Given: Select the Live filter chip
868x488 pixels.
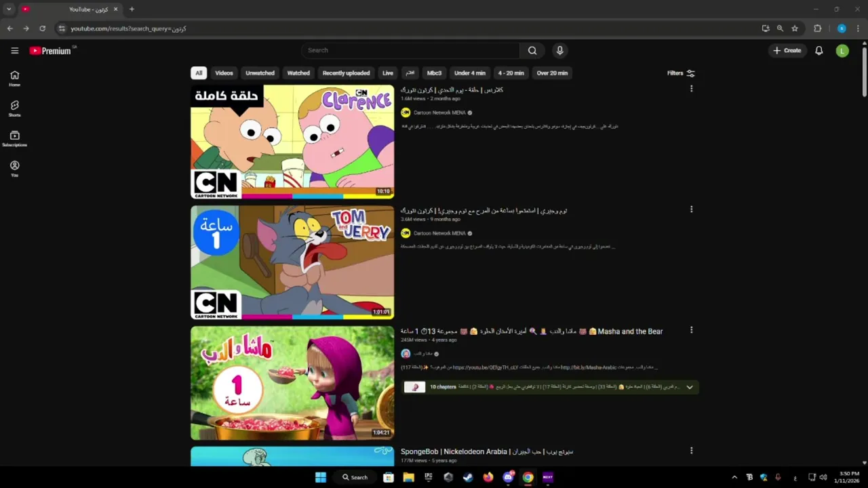Looking at the screenshot, I should pos(387,73).
